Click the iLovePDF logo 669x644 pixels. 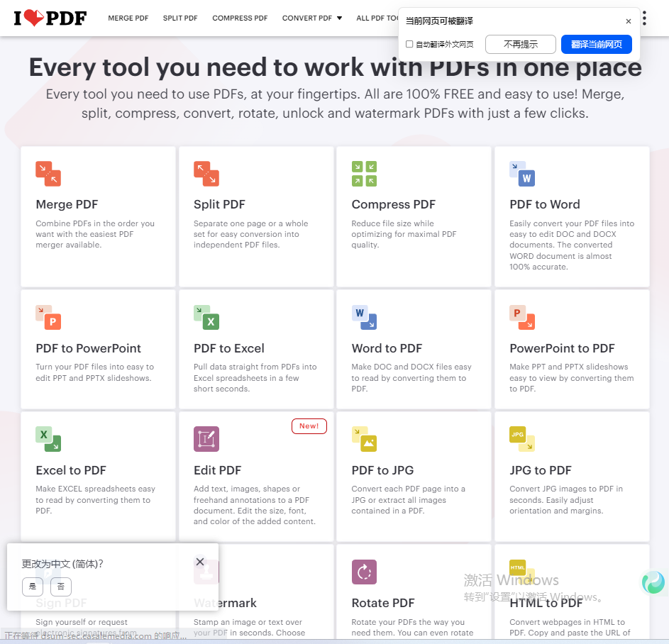click(50, 18)
